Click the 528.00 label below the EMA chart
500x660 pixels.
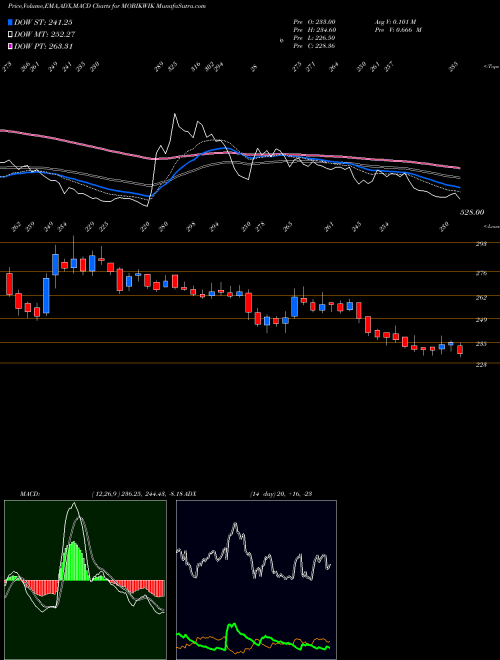click(472, 213)
